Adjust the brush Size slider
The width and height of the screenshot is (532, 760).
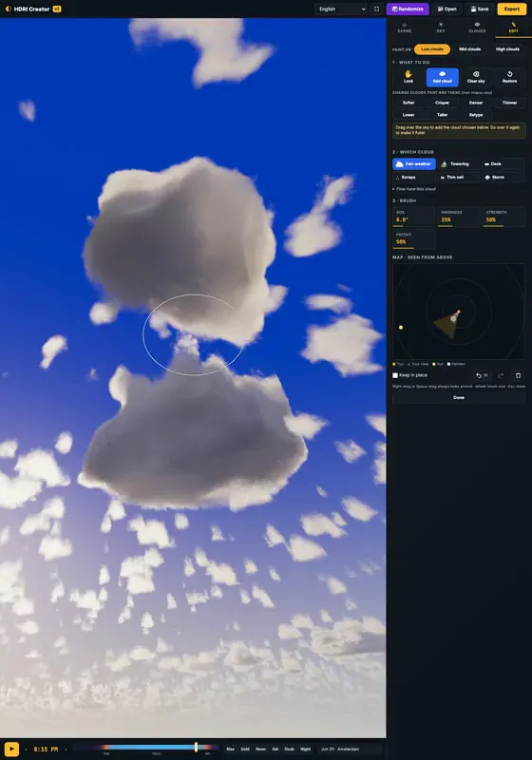[x=414, y=217]
